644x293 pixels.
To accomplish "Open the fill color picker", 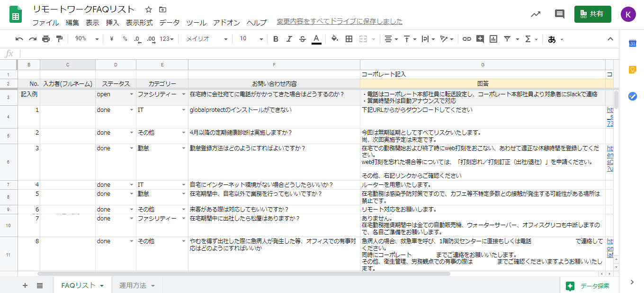I will point(335,39).
